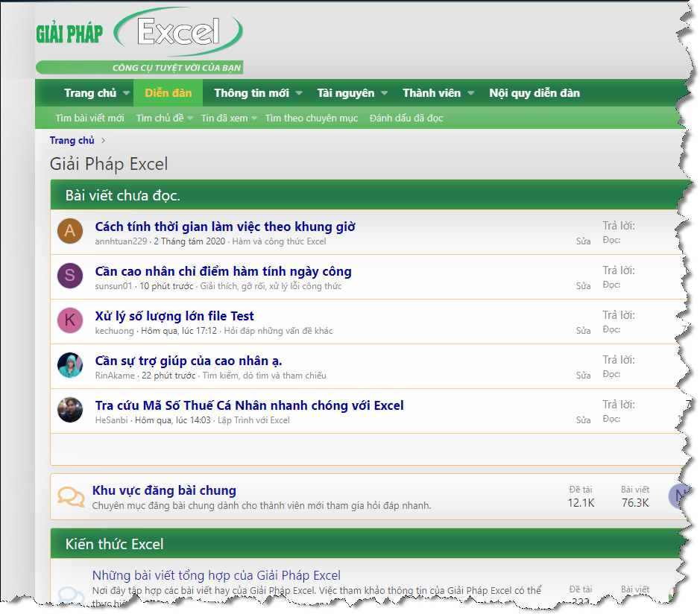Image resolution: width=700 pixels, height=614 pixels.
Task: Open Tra cứu Mã Số Thuế Cá Nhân thread
Action: (249, 405)
